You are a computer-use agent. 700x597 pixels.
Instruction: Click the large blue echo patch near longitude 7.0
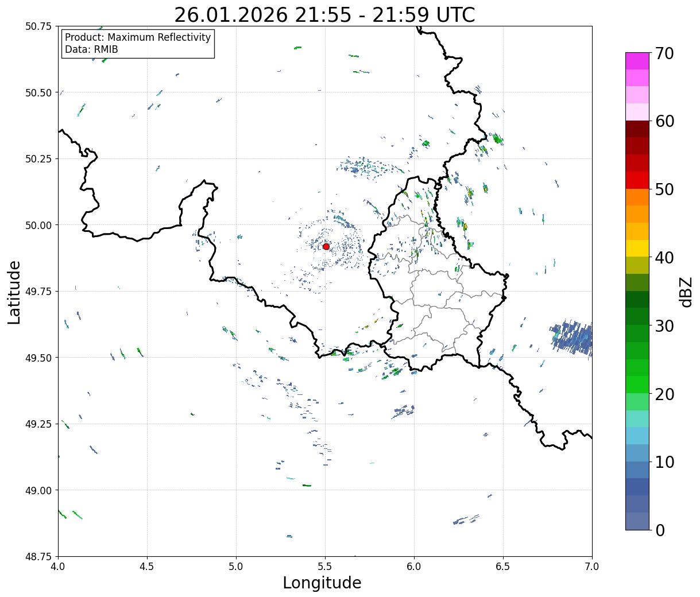(572, 338)
